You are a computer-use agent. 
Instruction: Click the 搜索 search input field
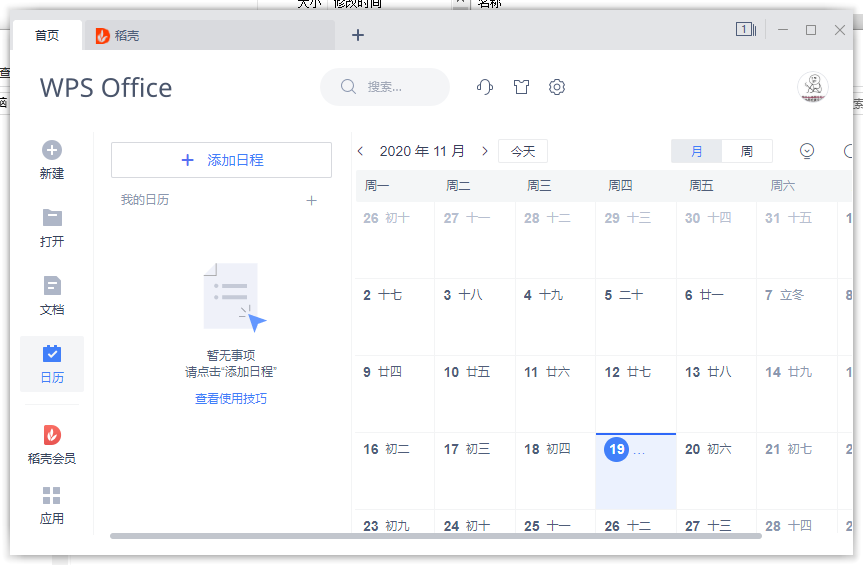tap(385, 87)
